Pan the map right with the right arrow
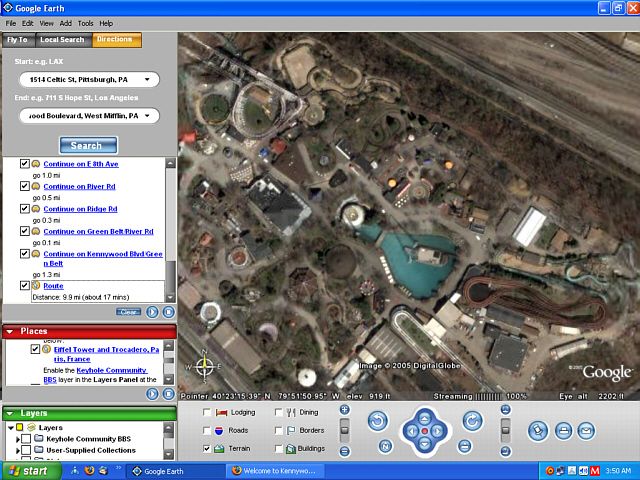640x480 pixels. click(438, 431)
